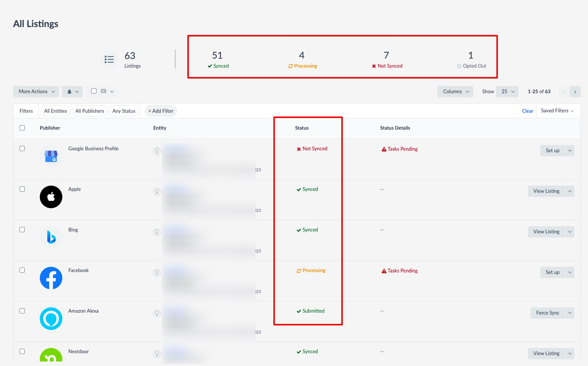Open the notification bell dropdown
Image resolution: width=588 pixels, height=366 pixels.
point(72,91)
